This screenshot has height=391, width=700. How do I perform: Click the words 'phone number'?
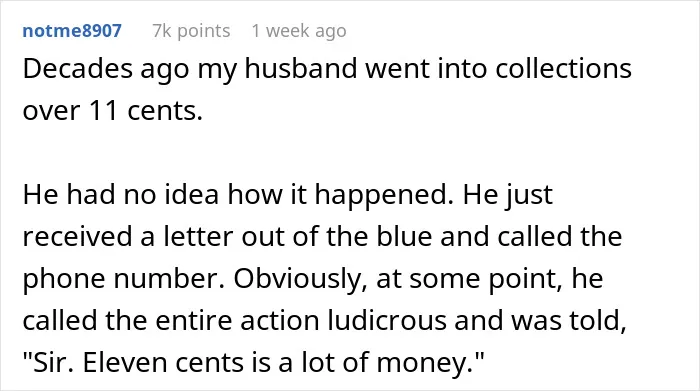(x=123, y=280)
